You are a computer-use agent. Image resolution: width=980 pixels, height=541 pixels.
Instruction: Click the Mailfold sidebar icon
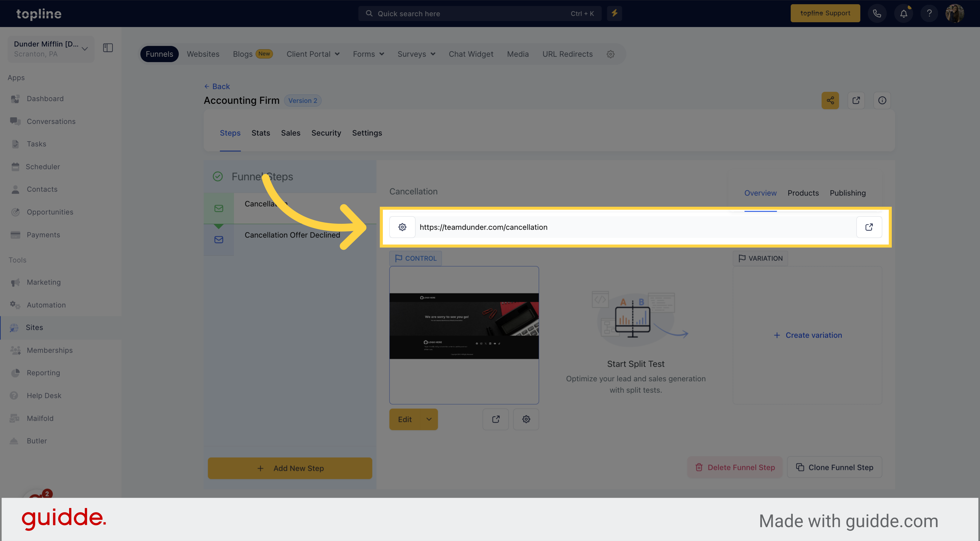coord(15,418)
